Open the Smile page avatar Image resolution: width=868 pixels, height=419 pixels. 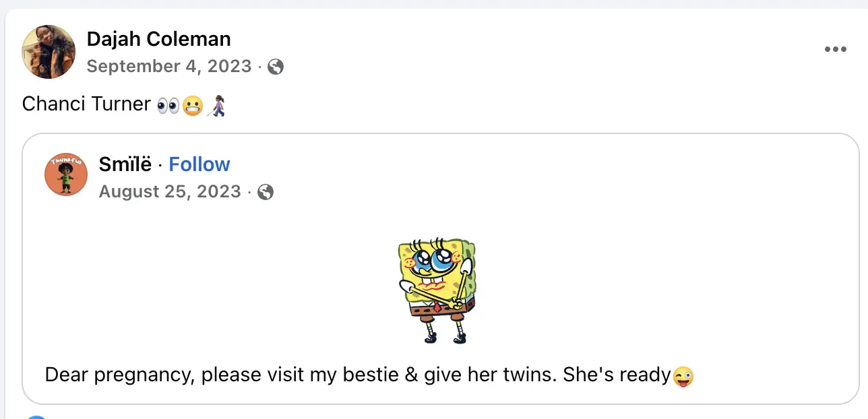pos(66,174)
